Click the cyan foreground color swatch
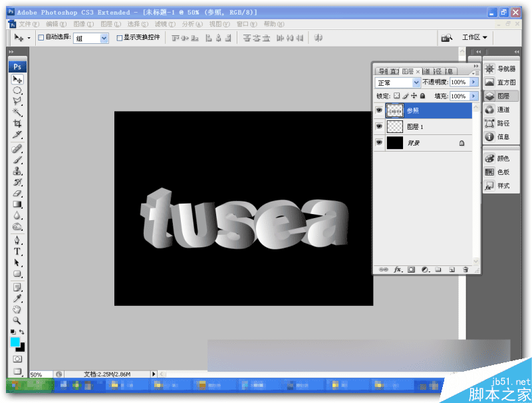Screen dimensions: 532x403 [x=15, y=342]
